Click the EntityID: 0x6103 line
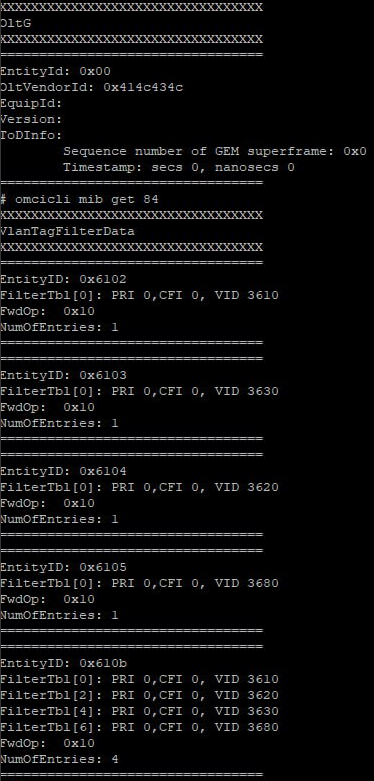Image resolution: width=374 pixels, height=781 pixels. point(63,375)
